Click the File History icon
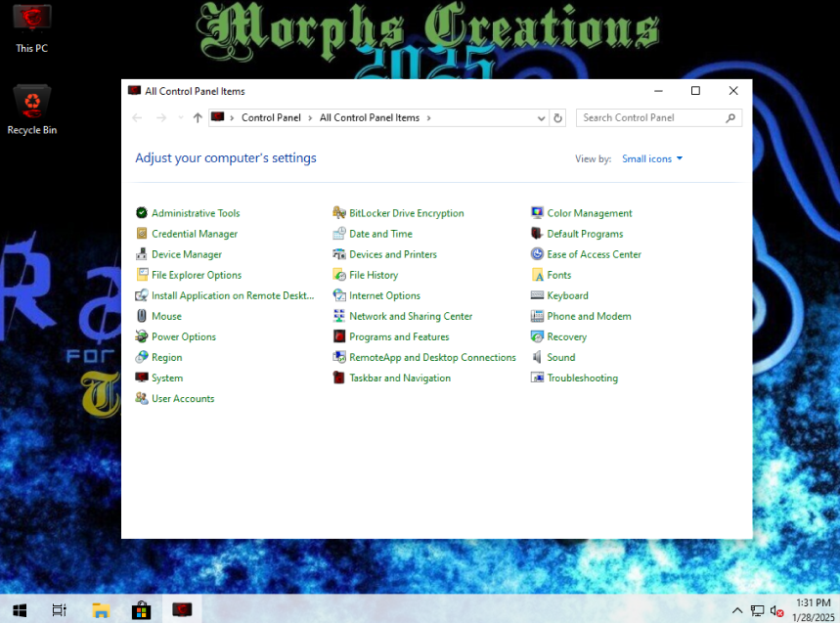 [339, 275]
